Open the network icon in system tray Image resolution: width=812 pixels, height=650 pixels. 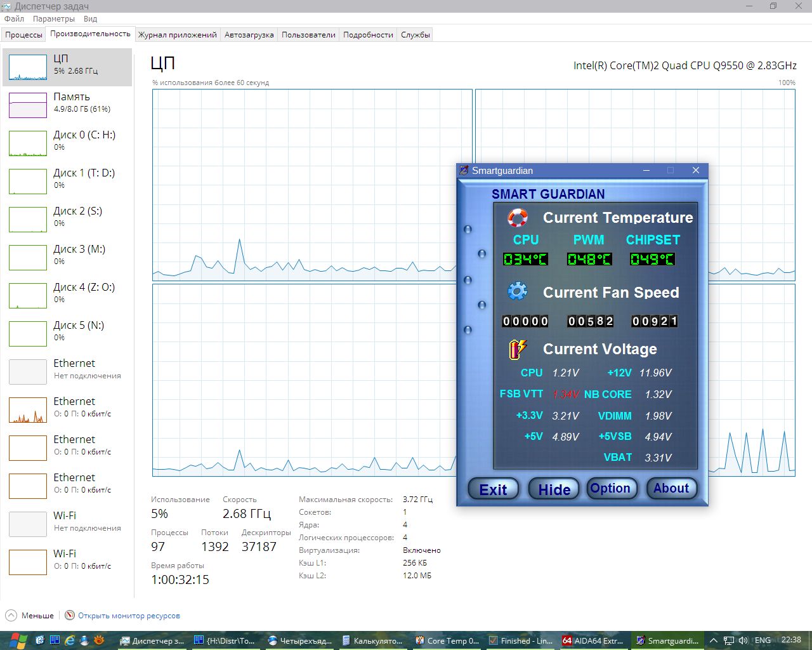click(729, 640)
